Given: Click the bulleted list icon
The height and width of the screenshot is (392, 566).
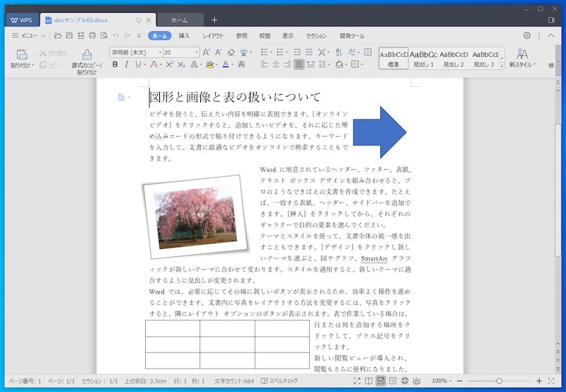Looking at the screenshot, I should 264,52.
